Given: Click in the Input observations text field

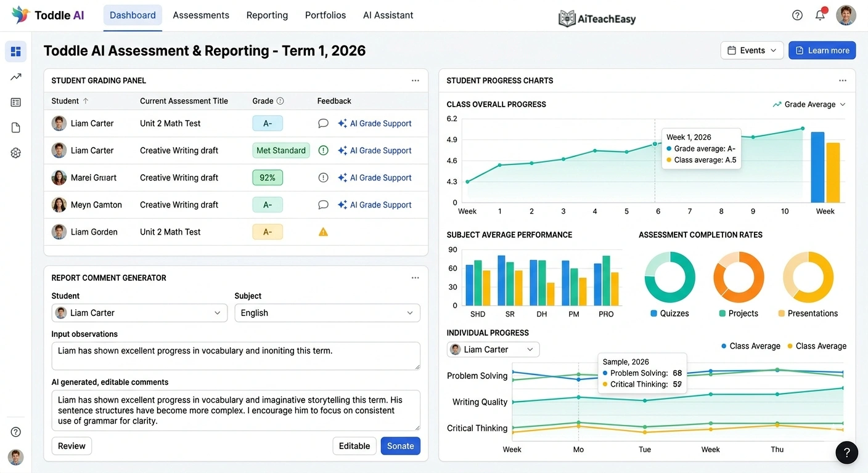Looking at the screenshot, I should pos(236,356).
